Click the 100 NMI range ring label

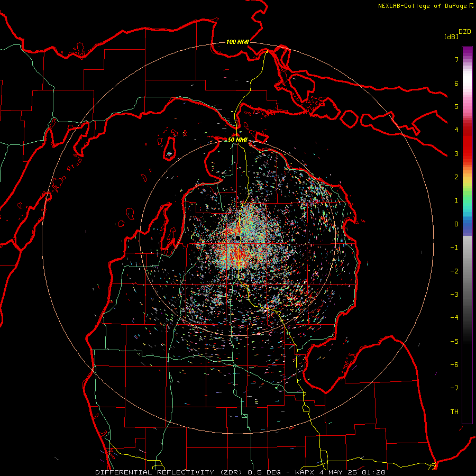click(x=237, y=42)
